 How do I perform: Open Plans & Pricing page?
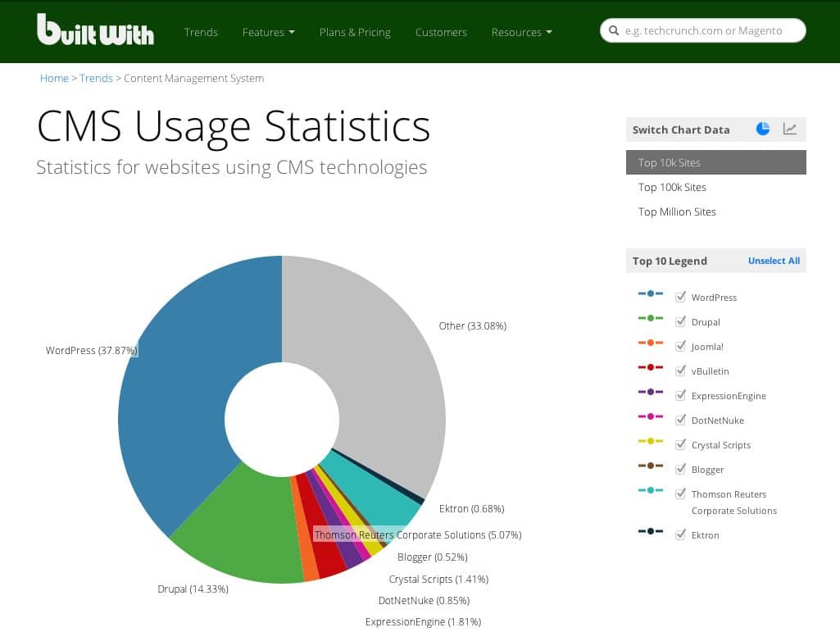(x=355, y=32)
